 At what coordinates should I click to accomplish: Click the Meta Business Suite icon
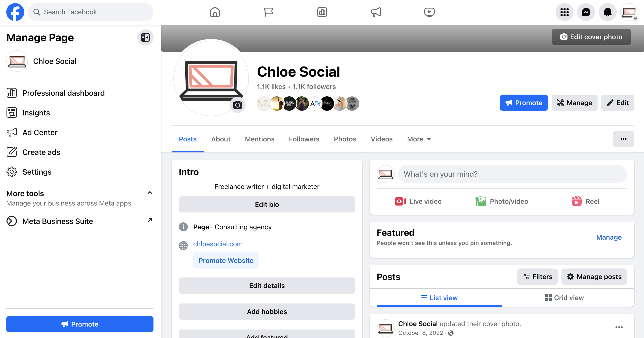point(11,221)
